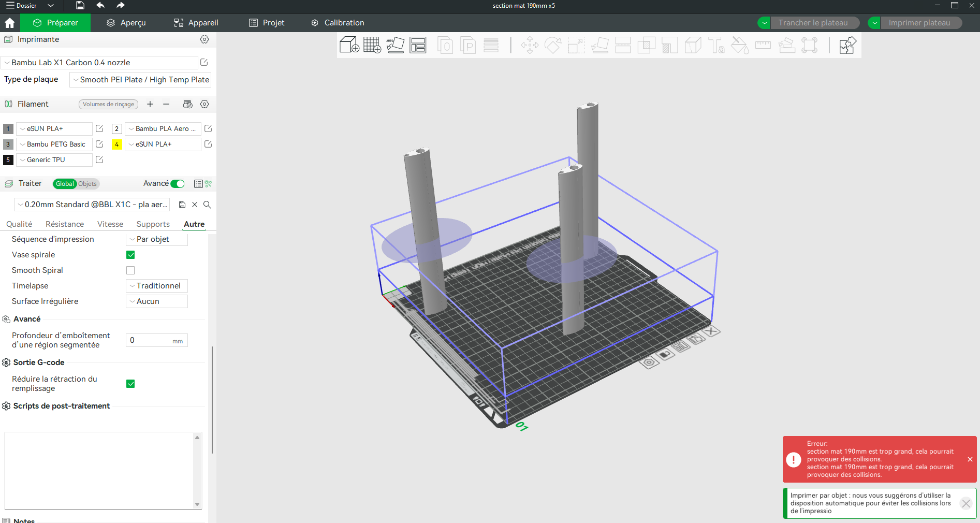The image size is (980, 523).
Task: Select the Auto orient tool
Action: 395,45
